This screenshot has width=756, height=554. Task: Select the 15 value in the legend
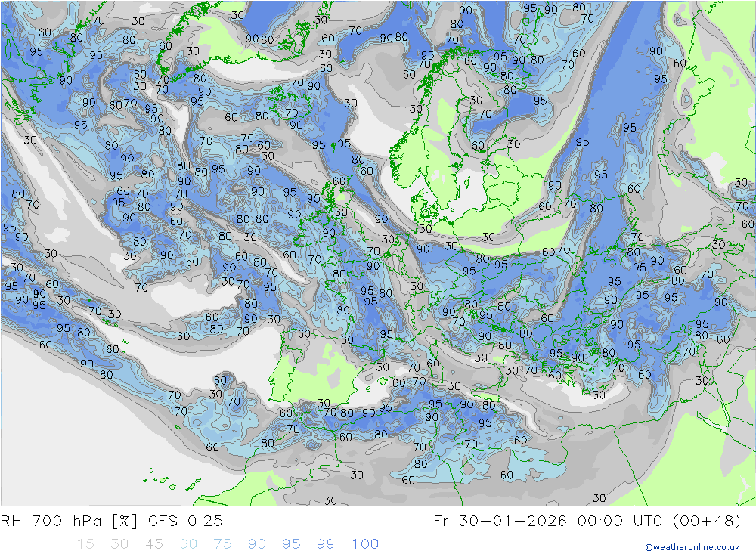click(85, 544)
